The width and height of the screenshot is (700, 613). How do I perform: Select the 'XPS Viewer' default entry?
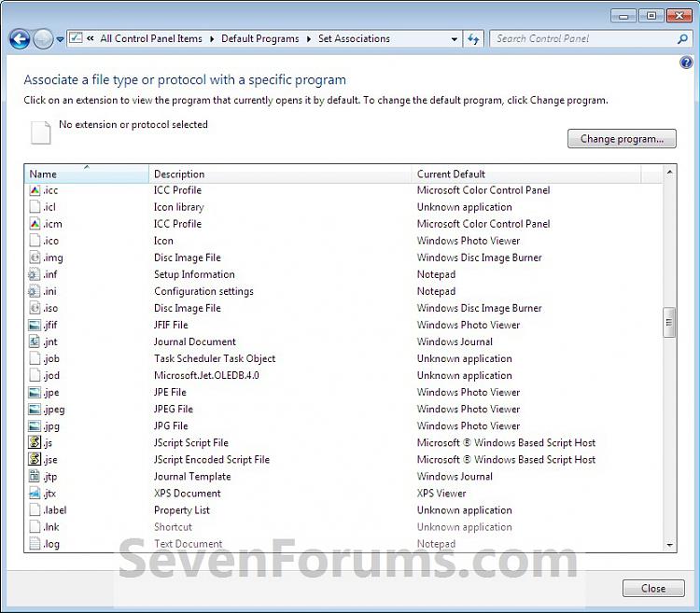click(441, 494)
